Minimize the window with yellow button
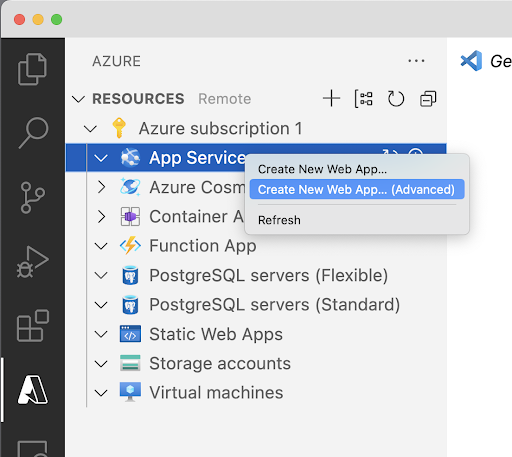This screenshot has height=457, width=512. pos(38,19)
